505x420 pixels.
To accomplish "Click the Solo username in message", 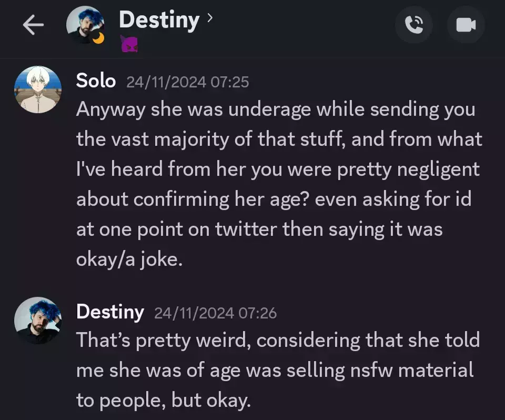I will pyautogui.click(x=96, y=81).
